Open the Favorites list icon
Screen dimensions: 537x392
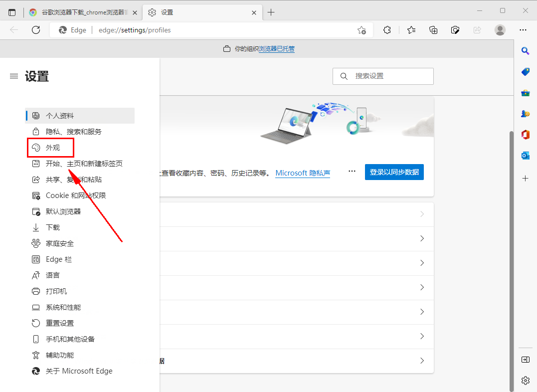coord(411,30)
